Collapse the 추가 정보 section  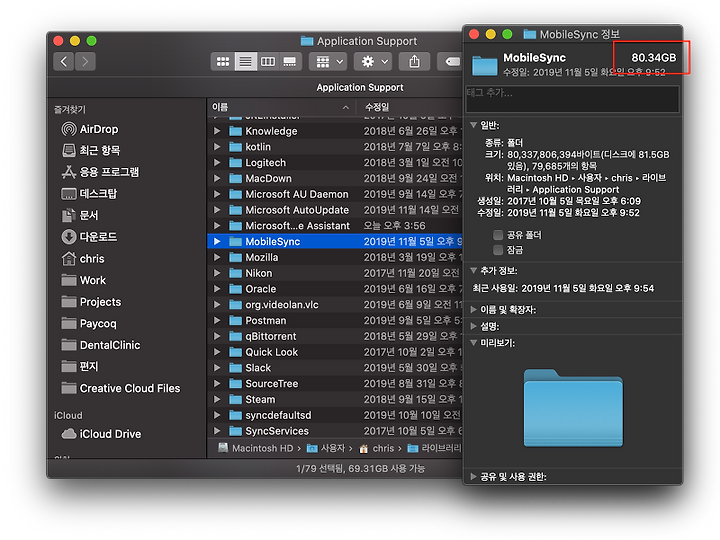[x=473, y=271]
